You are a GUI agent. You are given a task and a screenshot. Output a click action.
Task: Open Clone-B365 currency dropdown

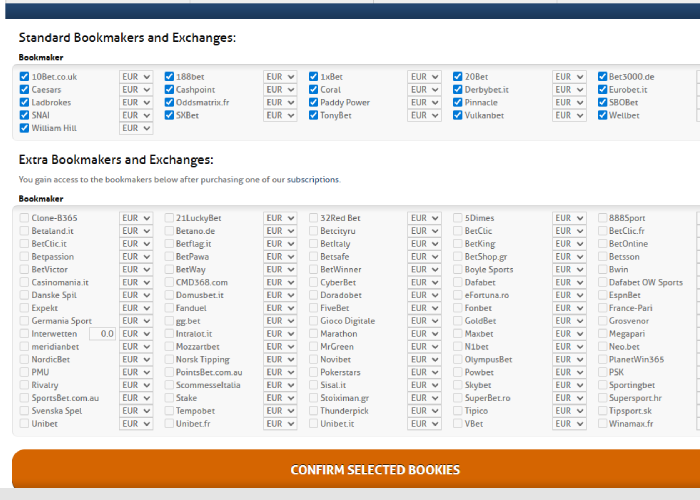pos(136,218)
